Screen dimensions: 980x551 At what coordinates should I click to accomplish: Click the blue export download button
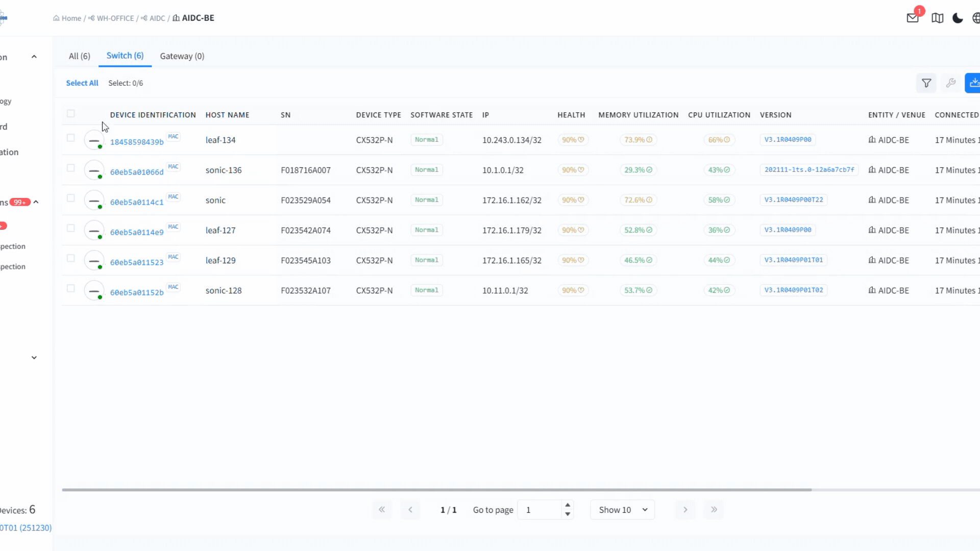973,83
